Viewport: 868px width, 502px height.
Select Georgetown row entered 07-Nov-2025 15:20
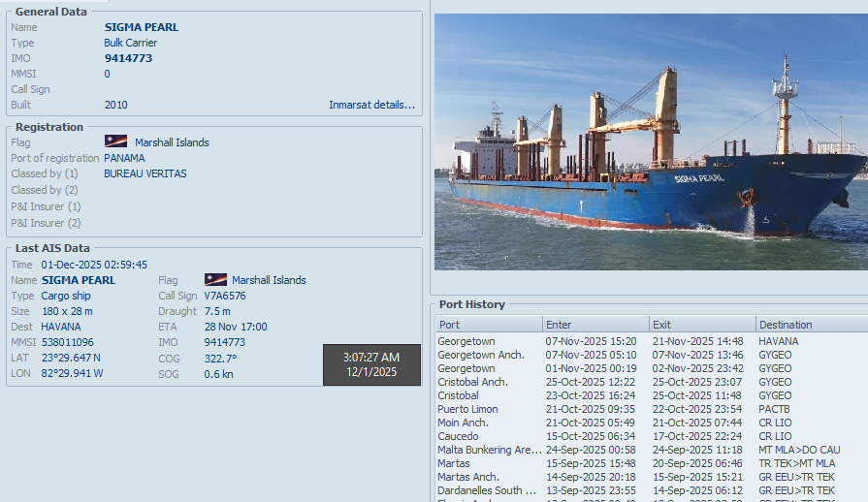click(x=652, y=341)
